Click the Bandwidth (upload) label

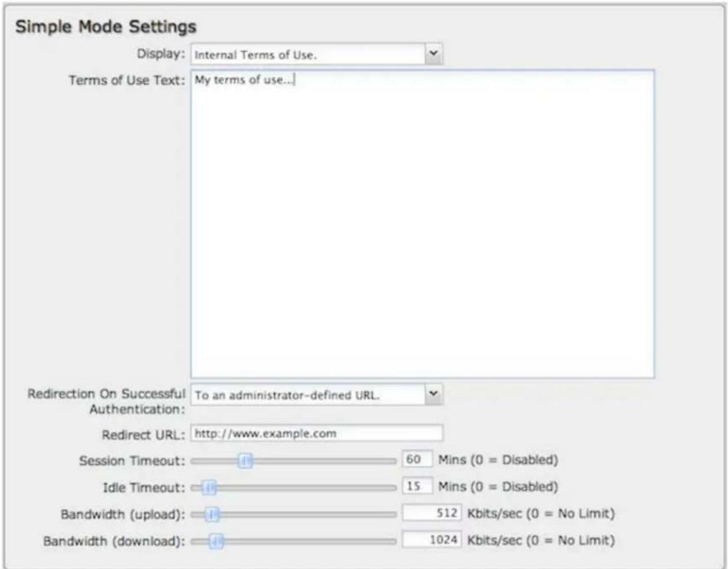pyautogui.click(x=123, y=515)
